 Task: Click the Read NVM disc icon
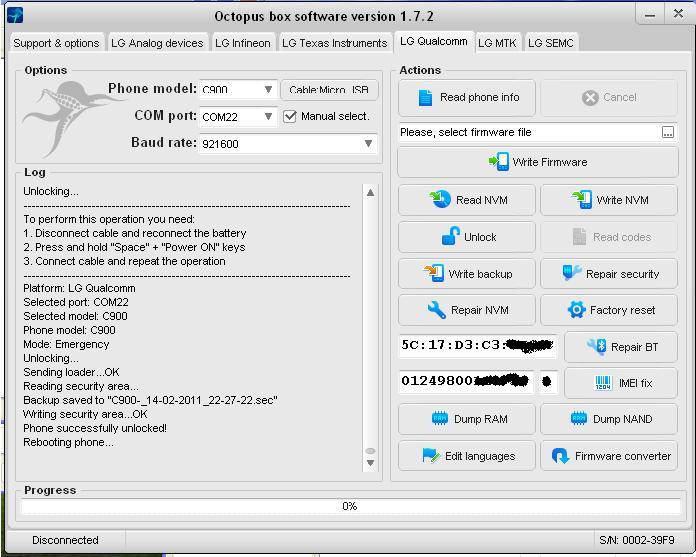(x=440, y=199)
